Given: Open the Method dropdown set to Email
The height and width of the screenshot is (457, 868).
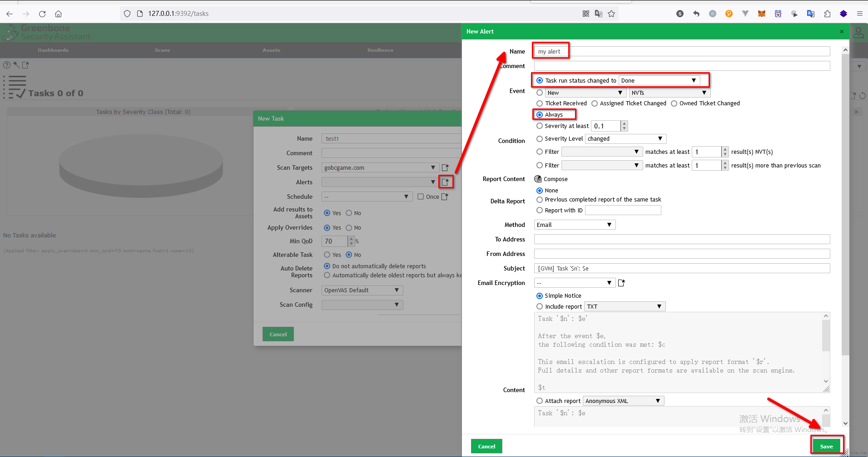Looking at the screenshot, I should (575, 225).
